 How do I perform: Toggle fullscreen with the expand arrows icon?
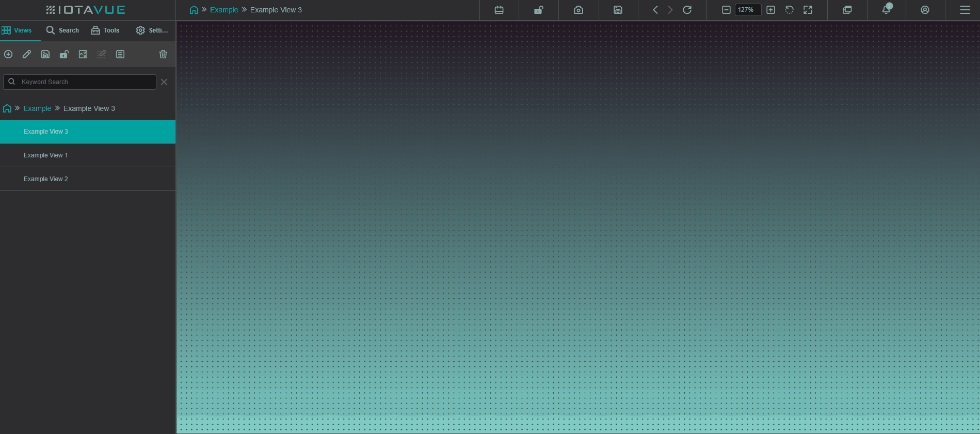click(808, 10)
